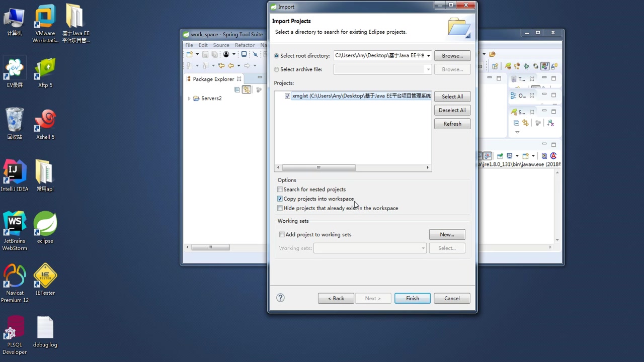Toggle Link with Editor in Package Explorer
Viewport: 644px width, 362px height.
247,89
